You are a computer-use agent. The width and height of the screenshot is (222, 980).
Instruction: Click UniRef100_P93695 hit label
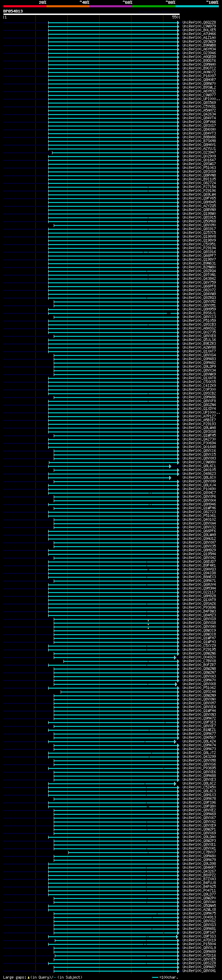click(199, 768)
